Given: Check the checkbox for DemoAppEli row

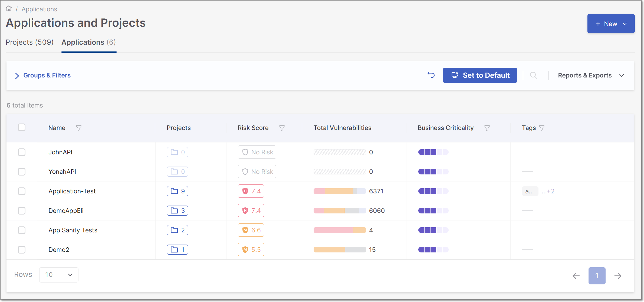Looking at the screenshot, I should point(22,210).
